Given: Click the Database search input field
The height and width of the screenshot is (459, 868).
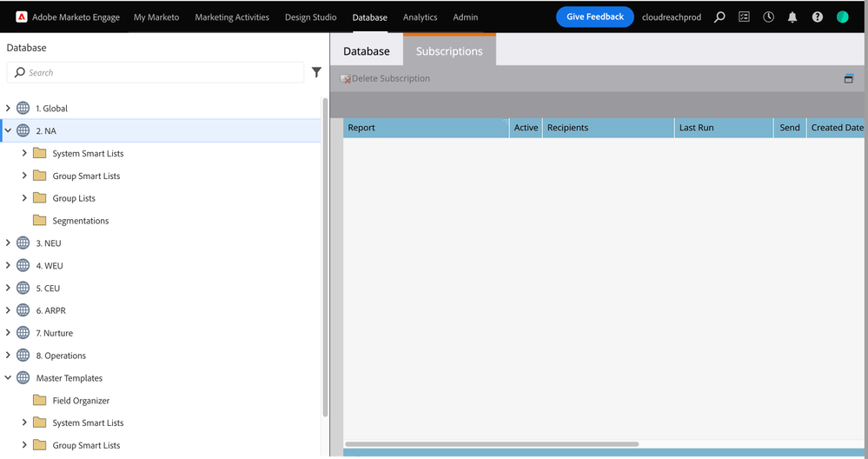Looking at the screenshot, I should tap(156, 73).
